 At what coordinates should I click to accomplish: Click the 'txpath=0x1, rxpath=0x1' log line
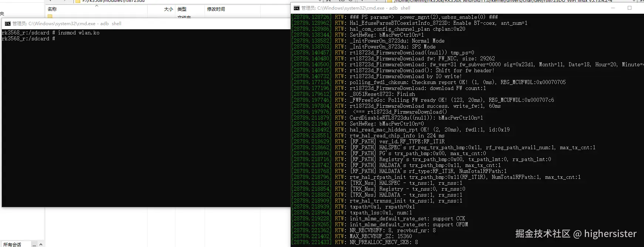(x=353, y=207)
